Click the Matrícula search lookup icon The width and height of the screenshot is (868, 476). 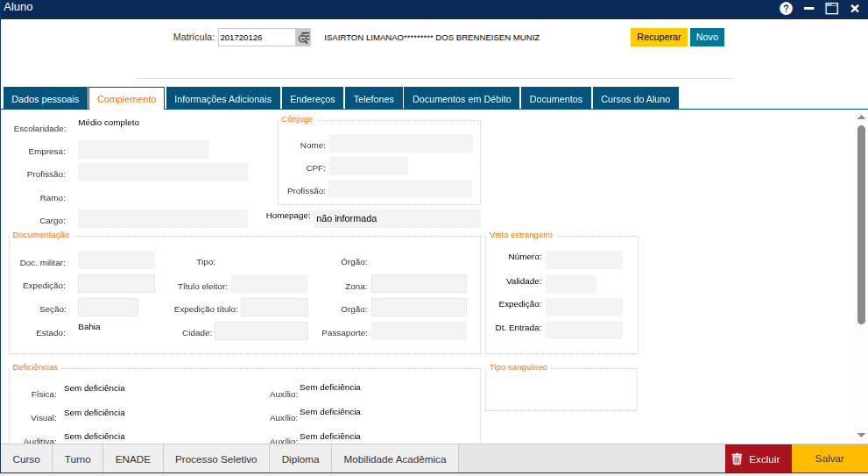[x=303, y=38]
